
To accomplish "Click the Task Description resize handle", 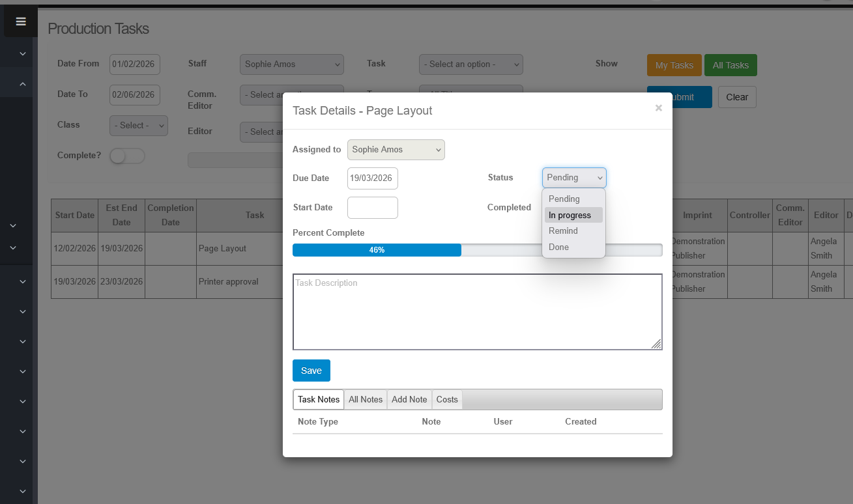I will [x=656, y=344].
